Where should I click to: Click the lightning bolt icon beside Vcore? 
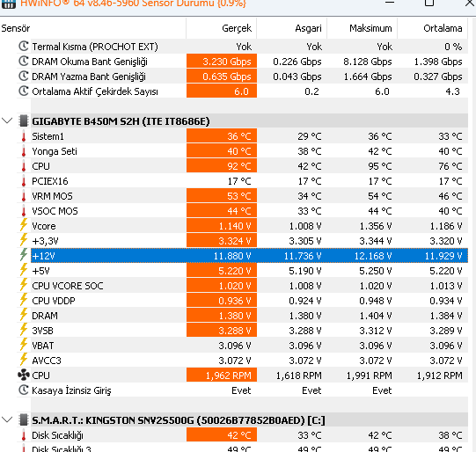(x=24, y=225)
